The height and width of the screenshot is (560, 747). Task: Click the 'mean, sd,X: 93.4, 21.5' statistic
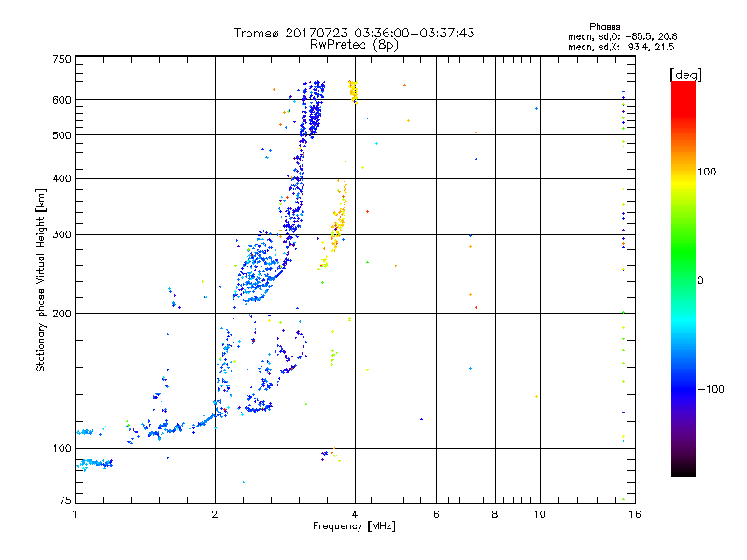point(621,47)
